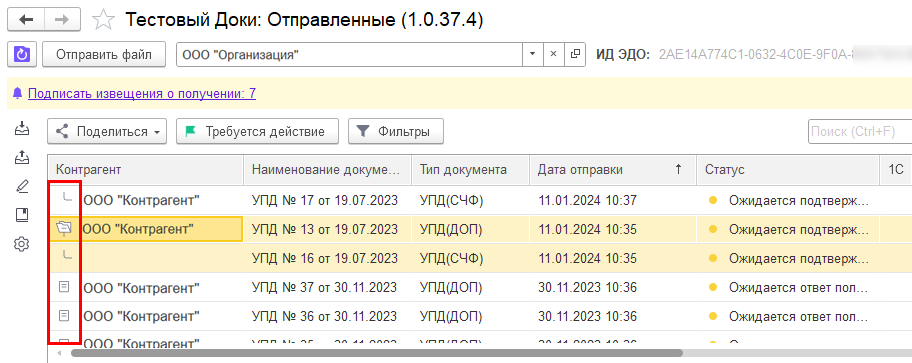Open organization dropdown arrow

pyautogui.click(x=532, y=55)
